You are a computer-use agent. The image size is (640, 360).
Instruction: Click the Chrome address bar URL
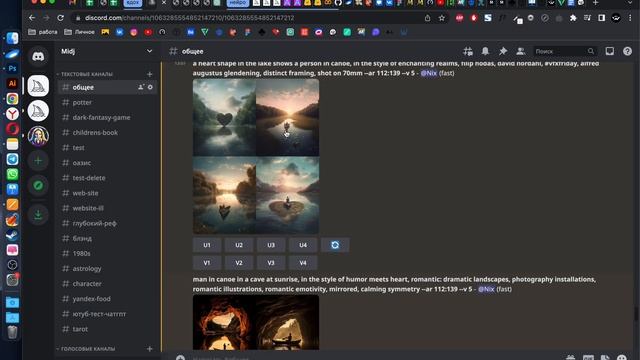pyautogui.click(x=189, y=18)
